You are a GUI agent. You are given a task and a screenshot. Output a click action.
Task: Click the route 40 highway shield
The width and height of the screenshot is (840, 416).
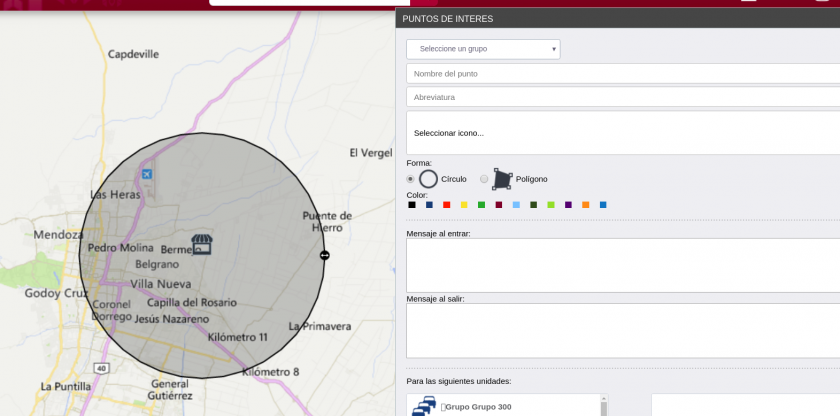tap(100, 368)
